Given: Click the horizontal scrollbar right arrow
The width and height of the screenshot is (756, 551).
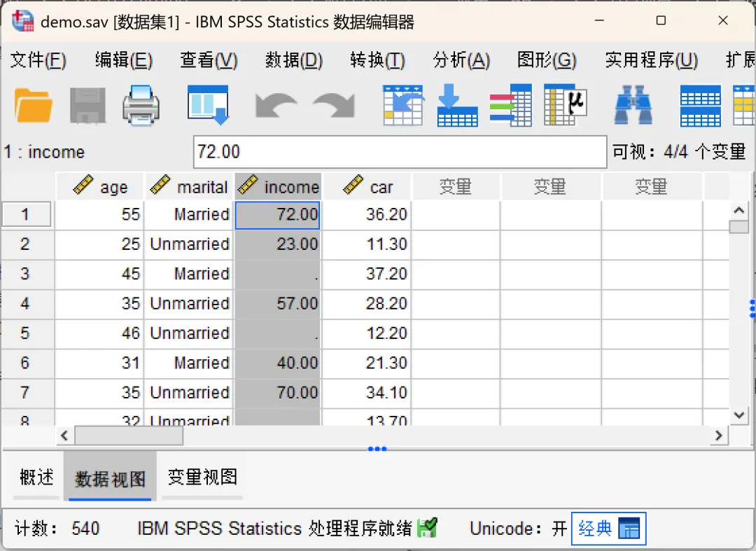Looking at the screenshot, I should [x=719, y=435].
